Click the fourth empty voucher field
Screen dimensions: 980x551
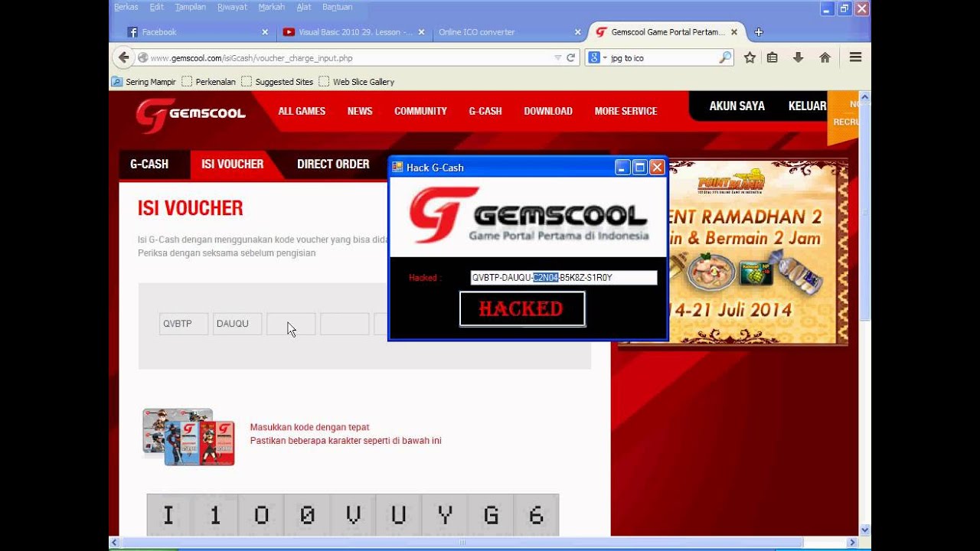345,324
